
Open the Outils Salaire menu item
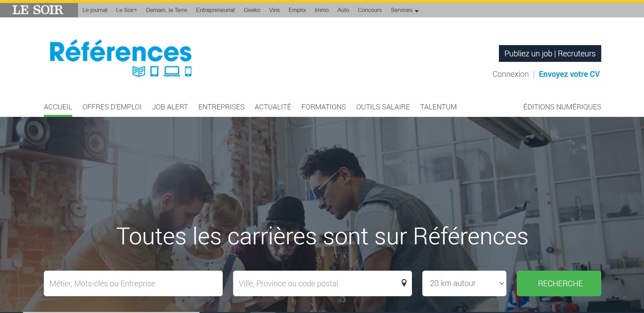coord(383,107)
